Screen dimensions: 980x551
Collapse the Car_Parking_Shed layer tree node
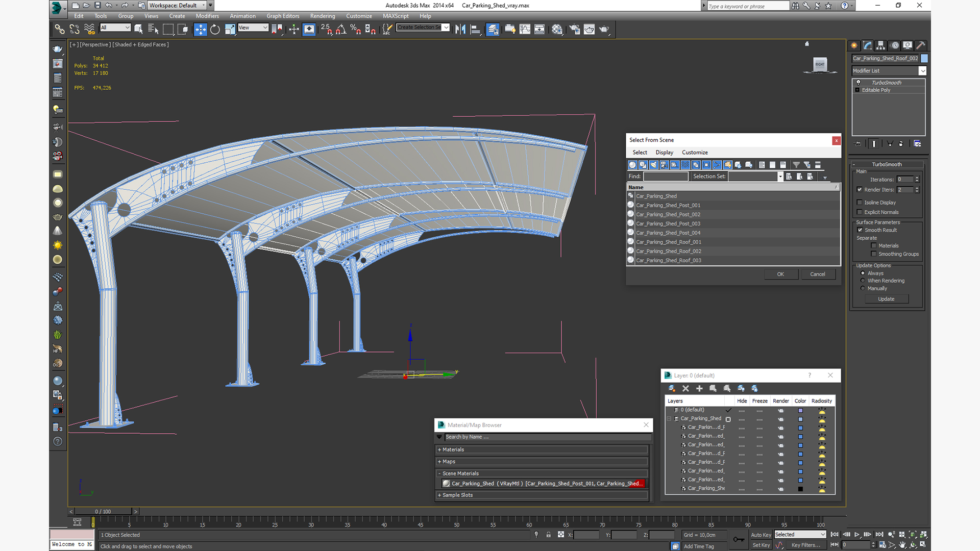pyautogui.click(x=669, y=419)
